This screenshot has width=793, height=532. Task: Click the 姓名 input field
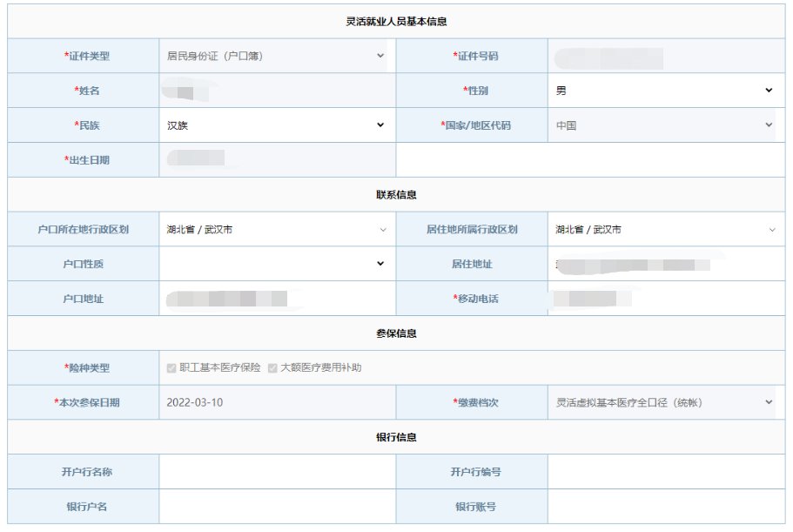click(x=276, y=91)
